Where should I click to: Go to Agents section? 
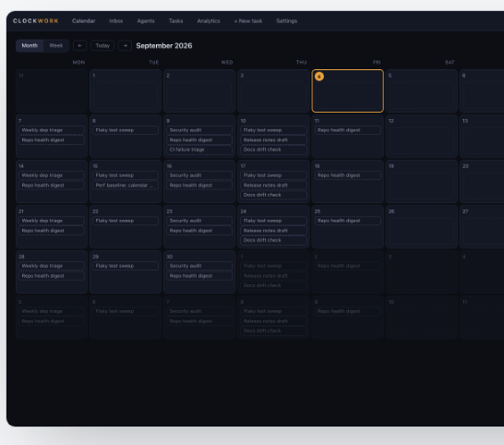[x=146, y=21]
